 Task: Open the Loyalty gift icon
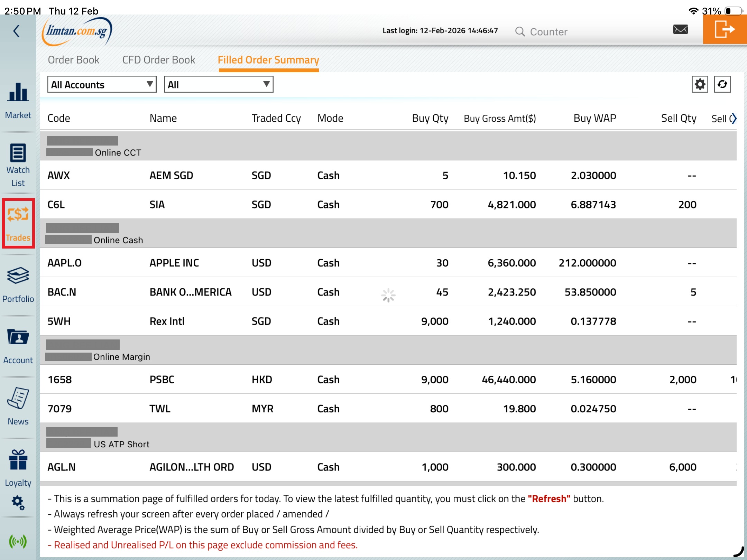pos(18,460)
